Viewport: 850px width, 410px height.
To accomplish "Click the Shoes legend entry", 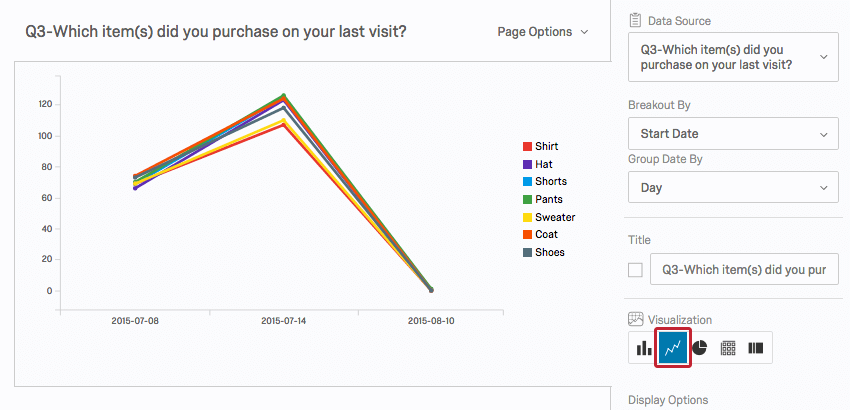I will coord(549,253).
